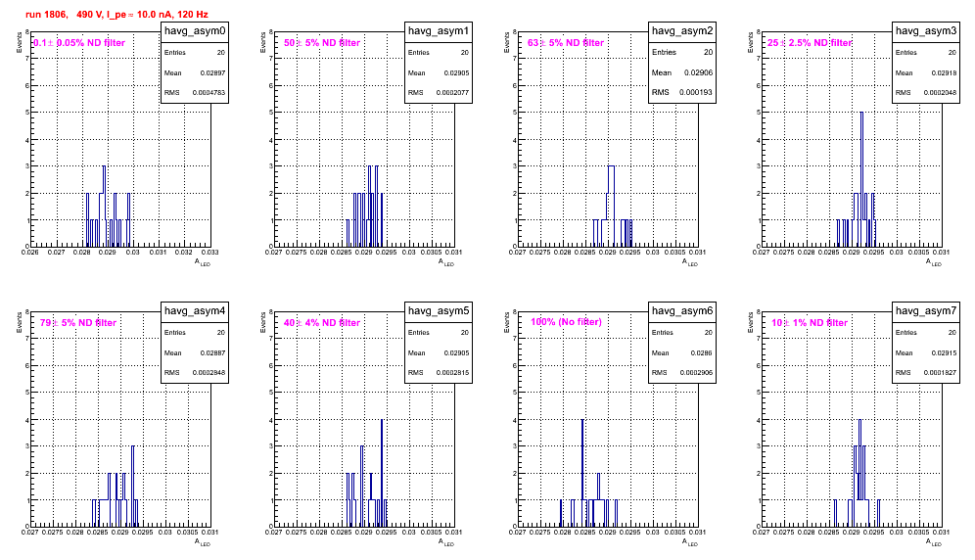The width and height of the screenshot is (975, 560).
Task: Click the tallest histogram bar in havg_asym6 plot
Action: 582,473
